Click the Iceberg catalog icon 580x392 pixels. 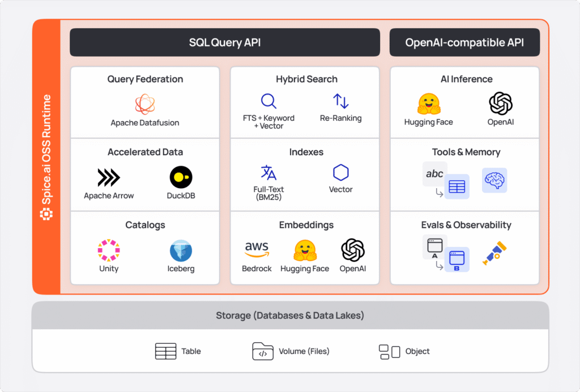tap(181, 250)
